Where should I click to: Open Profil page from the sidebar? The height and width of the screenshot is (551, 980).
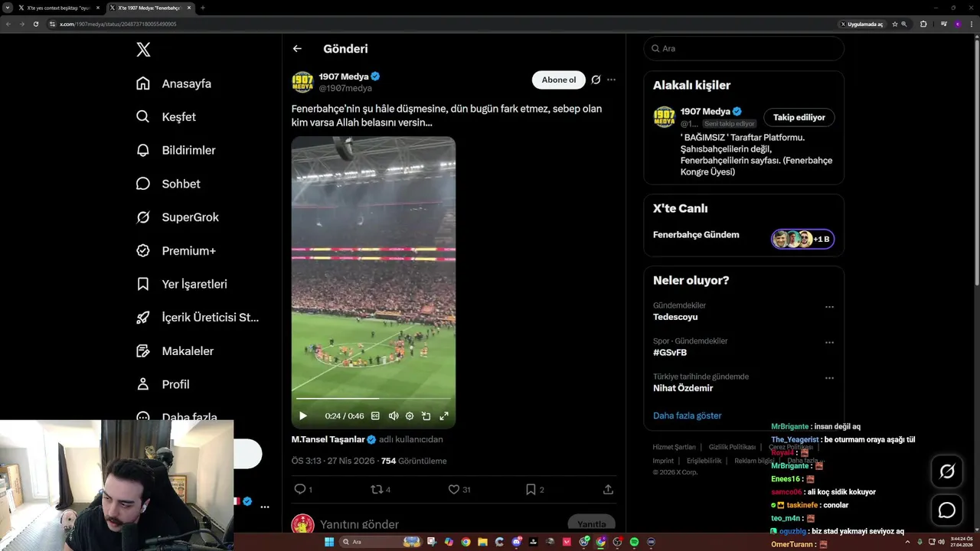point(163,384)
